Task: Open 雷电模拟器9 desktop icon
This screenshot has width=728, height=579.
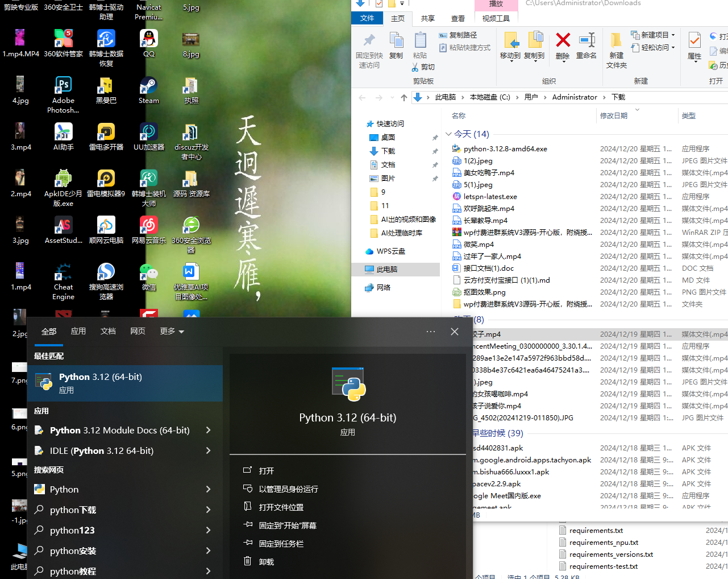Action: click(106, 183)
